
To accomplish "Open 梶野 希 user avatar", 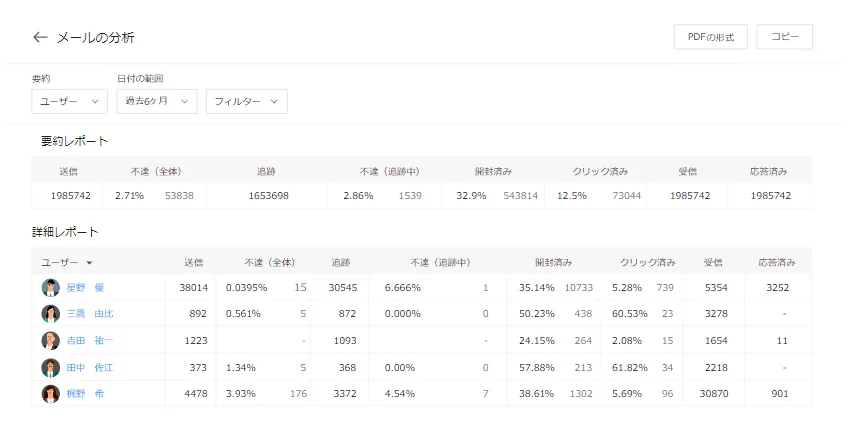I will click(x=51, y=394).
